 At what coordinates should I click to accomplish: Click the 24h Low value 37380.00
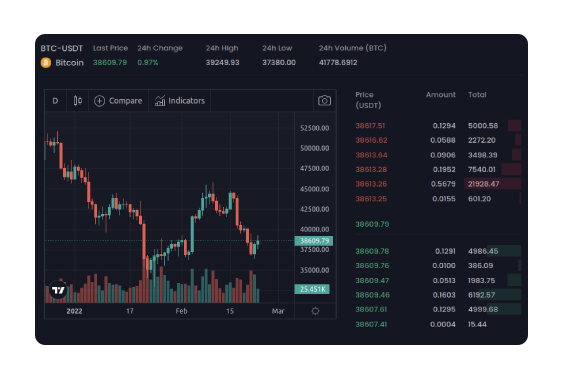tap(279, 63)
